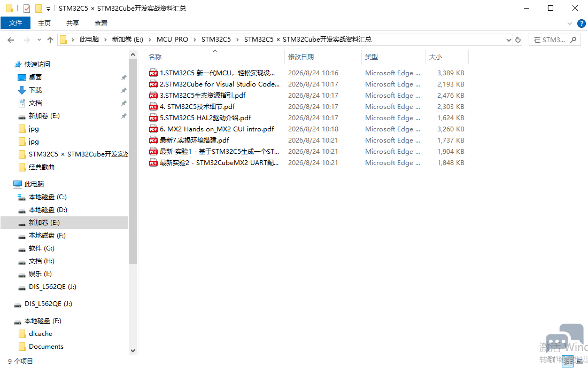
Task: Click PDF icon of 5.STM32C5 HAL2驱动介绍.pdf
Action: click(153, 118)
